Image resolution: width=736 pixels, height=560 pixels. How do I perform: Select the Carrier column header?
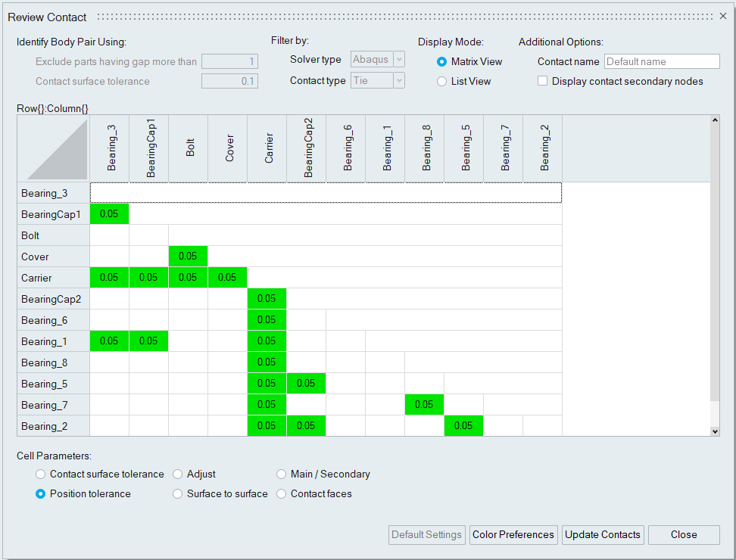click(x=267, y=150)
